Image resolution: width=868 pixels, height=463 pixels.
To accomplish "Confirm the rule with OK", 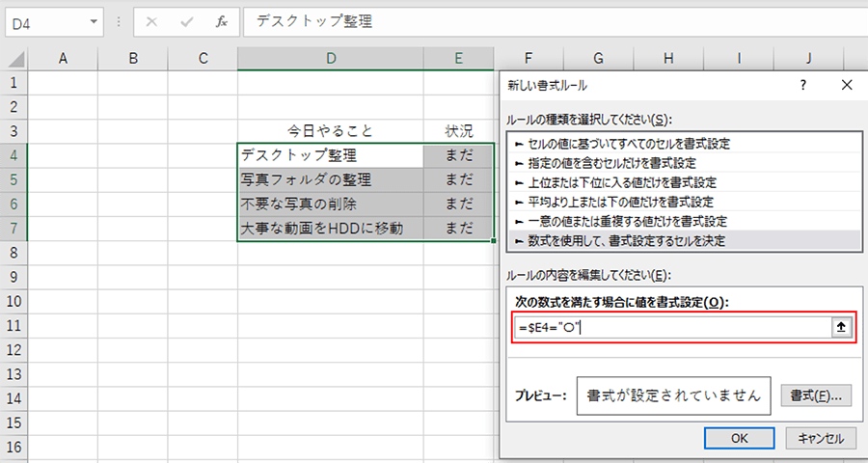I will (740, 439).
